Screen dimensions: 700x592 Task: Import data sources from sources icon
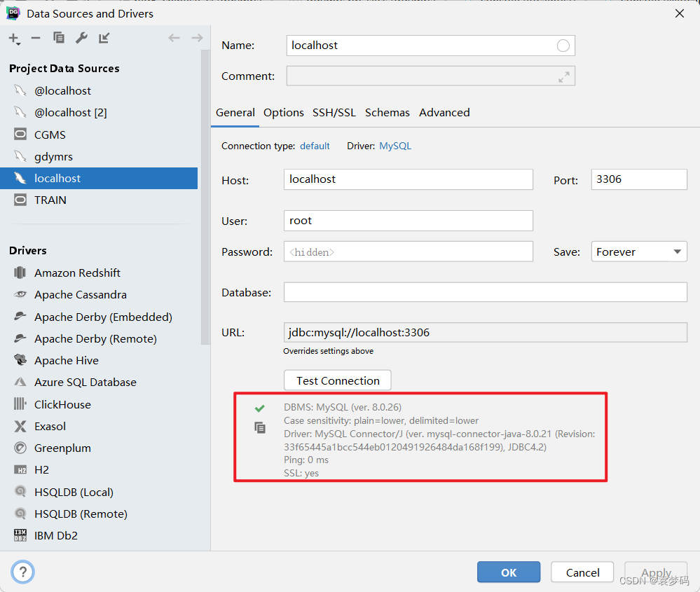pos(104,39)
